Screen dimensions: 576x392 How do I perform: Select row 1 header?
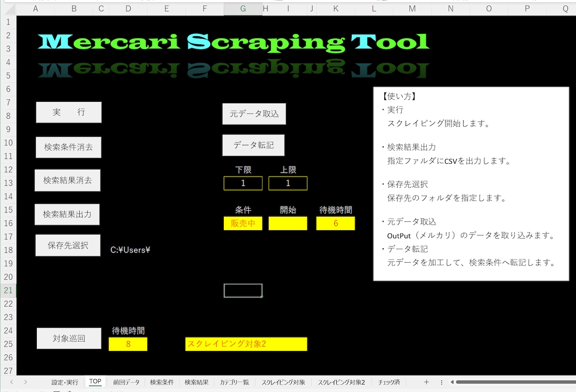pos(8,22)
